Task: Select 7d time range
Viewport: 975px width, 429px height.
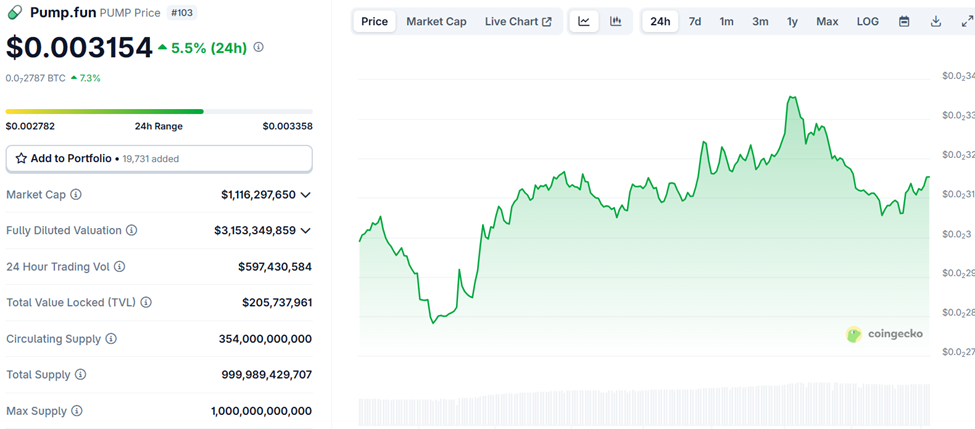Action: tap(695, 21)
